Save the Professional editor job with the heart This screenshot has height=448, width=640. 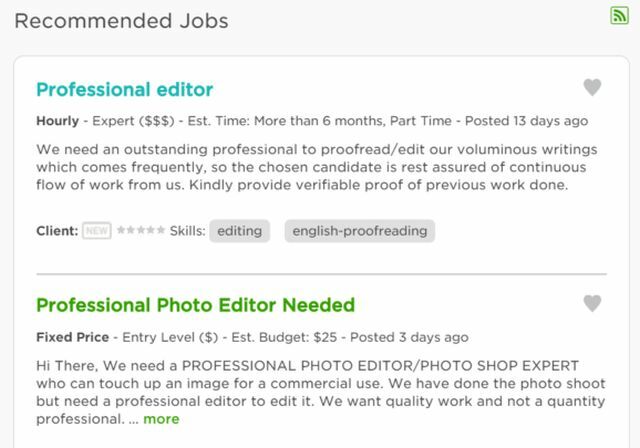[592, 87]
